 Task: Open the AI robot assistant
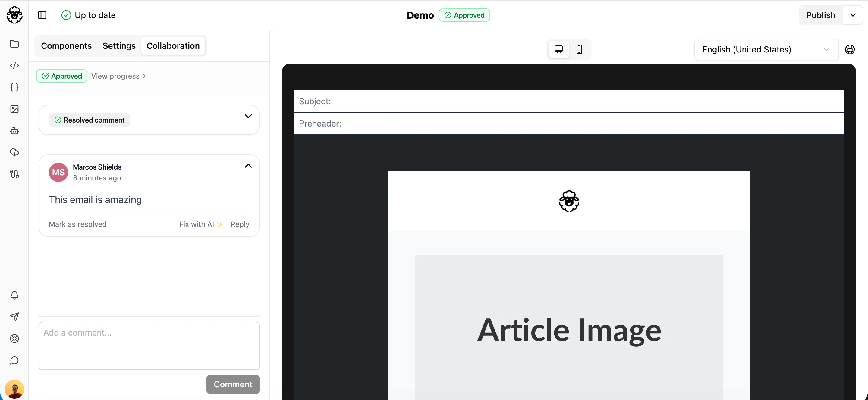click(14, 131)
